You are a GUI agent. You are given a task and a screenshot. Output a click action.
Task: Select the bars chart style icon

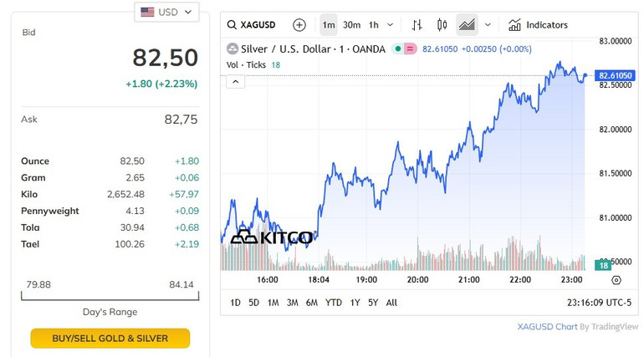pos(417,25)
